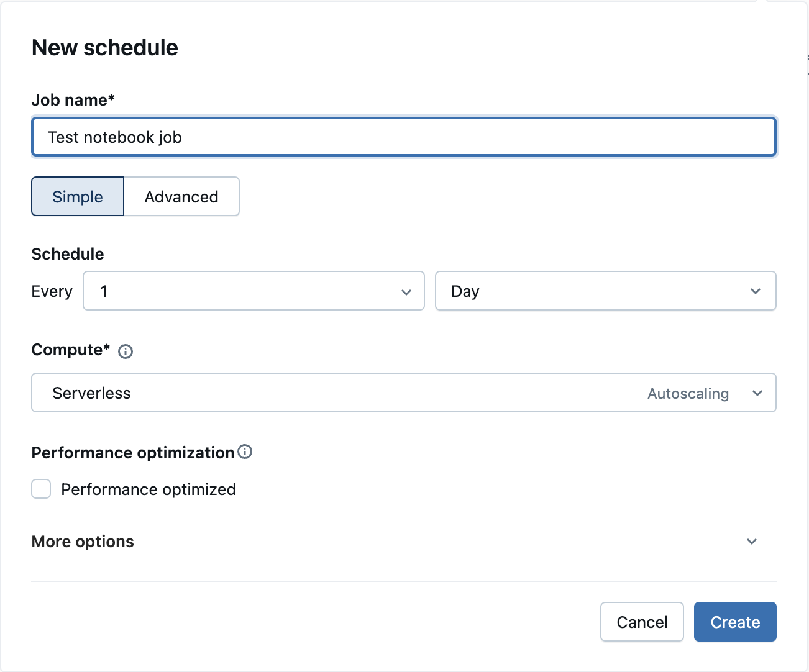809x672 pixels.
Task: Click the chevron arrow beside Autoscaling
Action: point(757,393)
